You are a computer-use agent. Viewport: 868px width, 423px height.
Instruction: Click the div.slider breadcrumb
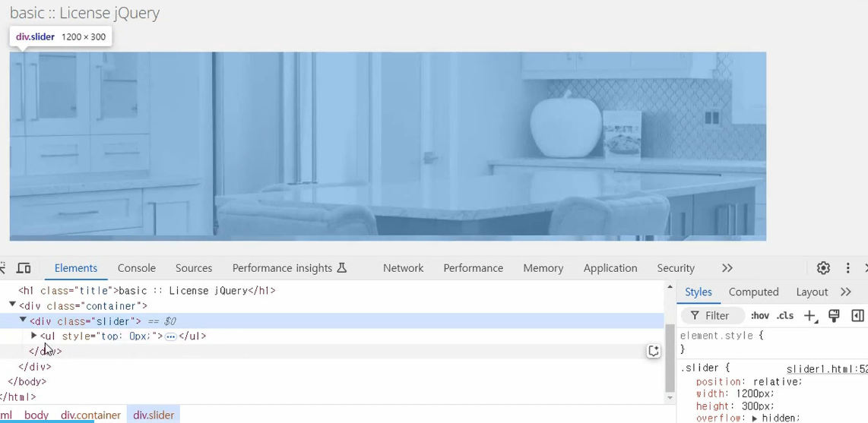point(154,415)
